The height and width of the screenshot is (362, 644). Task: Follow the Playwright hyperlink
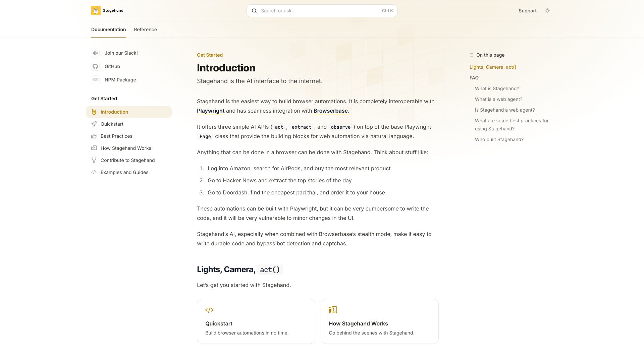[211, 111]
